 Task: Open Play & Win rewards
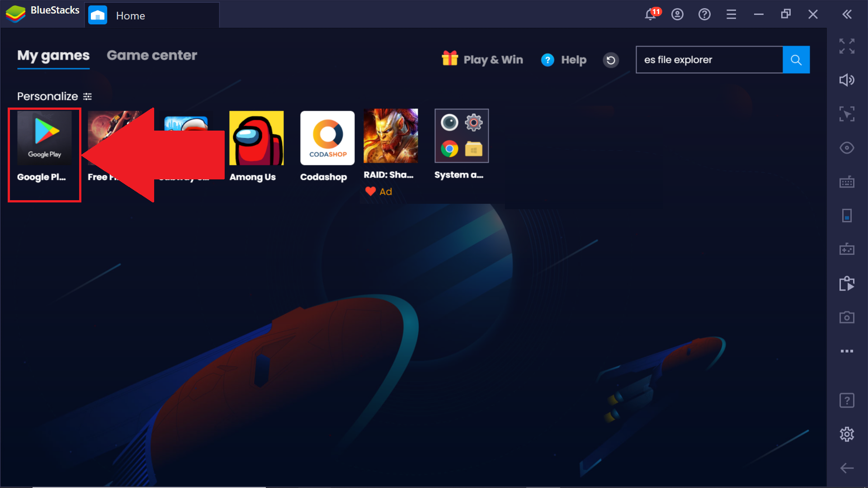(x=482, y=60)
